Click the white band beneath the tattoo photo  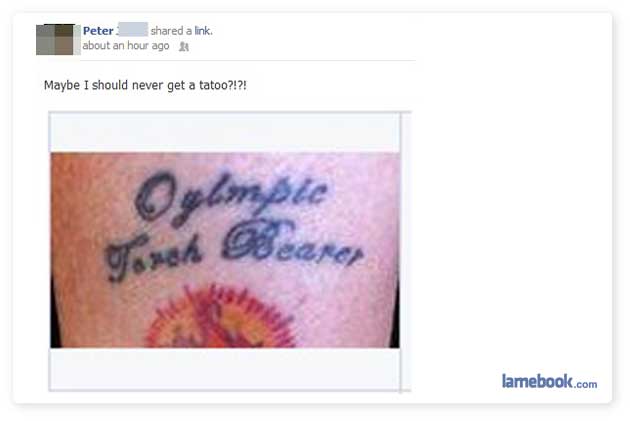coord(225,368)
